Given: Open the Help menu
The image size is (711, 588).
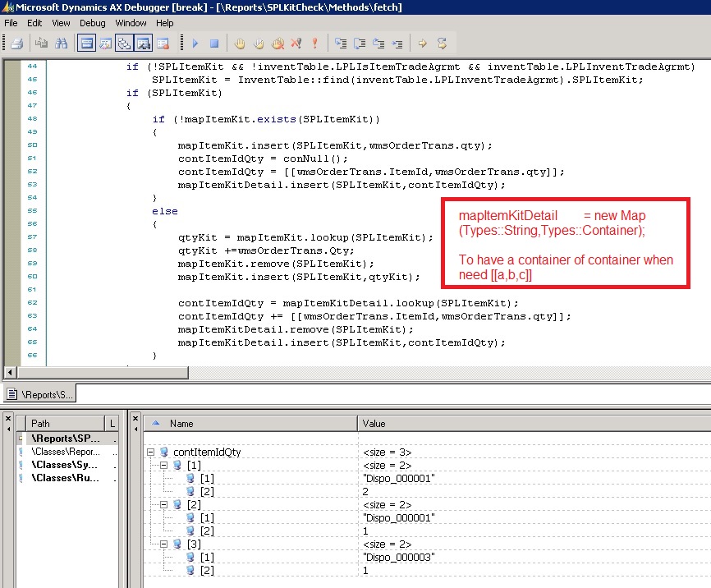Looking at the screenshot, I should (164, 23).
